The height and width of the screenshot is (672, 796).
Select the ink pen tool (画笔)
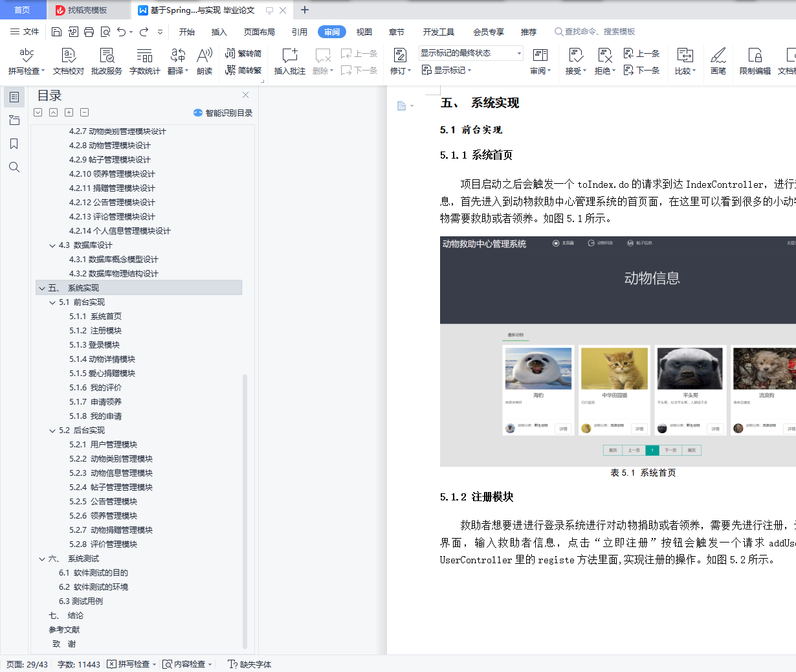(x=718, y=62)
